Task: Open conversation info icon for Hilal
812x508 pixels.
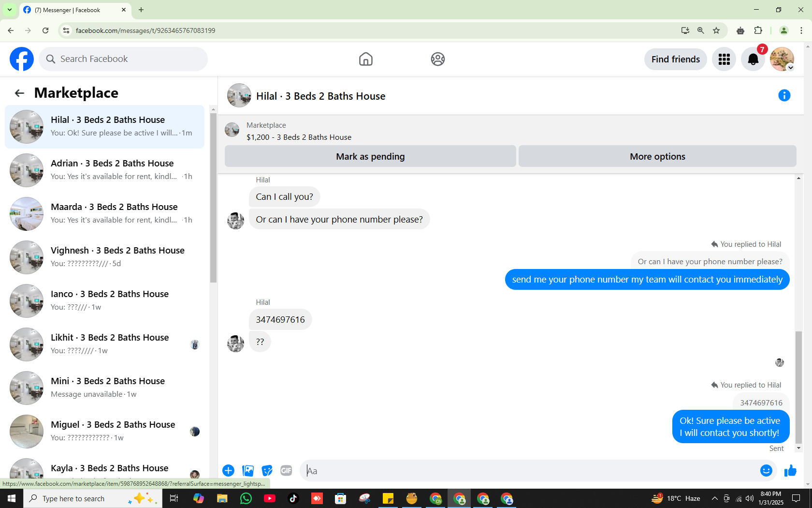Action: (x=784, y=96)
